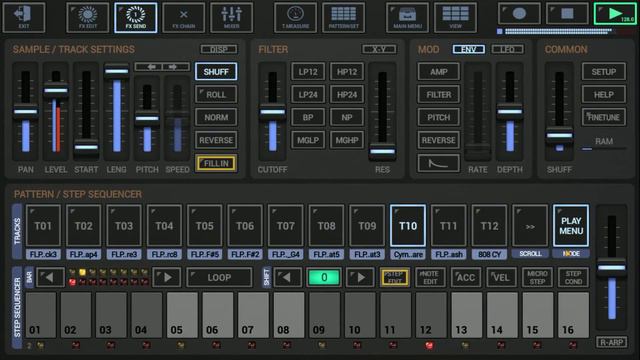Select REVERSE in the MOD section
The image size is (640, 360).
(x=438, y=140)
